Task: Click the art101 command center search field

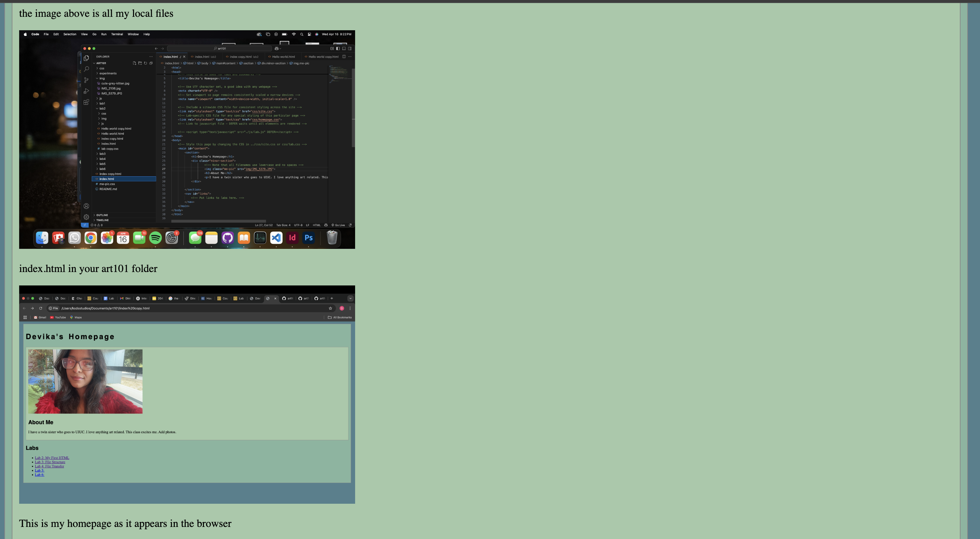Action: (219, 48)
